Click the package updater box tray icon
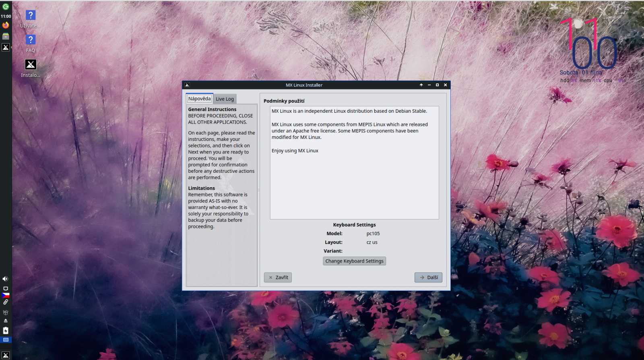Screen dimensions: 644x360 [6, 312]
